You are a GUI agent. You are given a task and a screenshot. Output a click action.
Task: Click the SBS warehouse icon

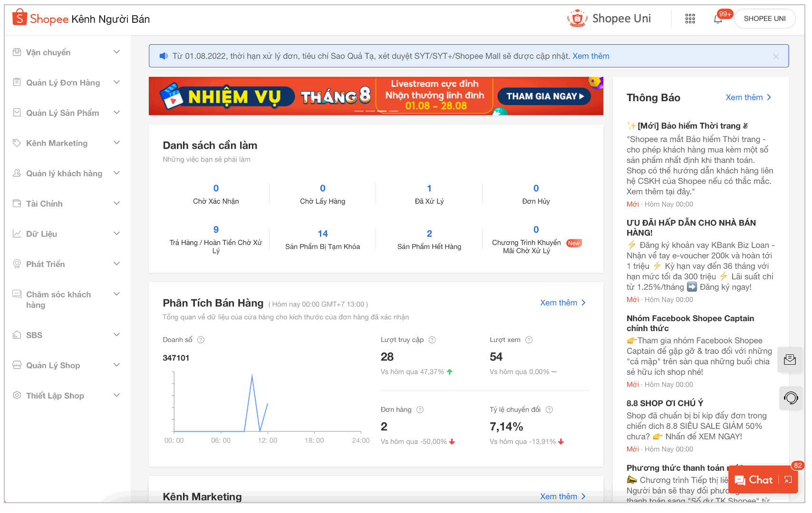(17, 335)
